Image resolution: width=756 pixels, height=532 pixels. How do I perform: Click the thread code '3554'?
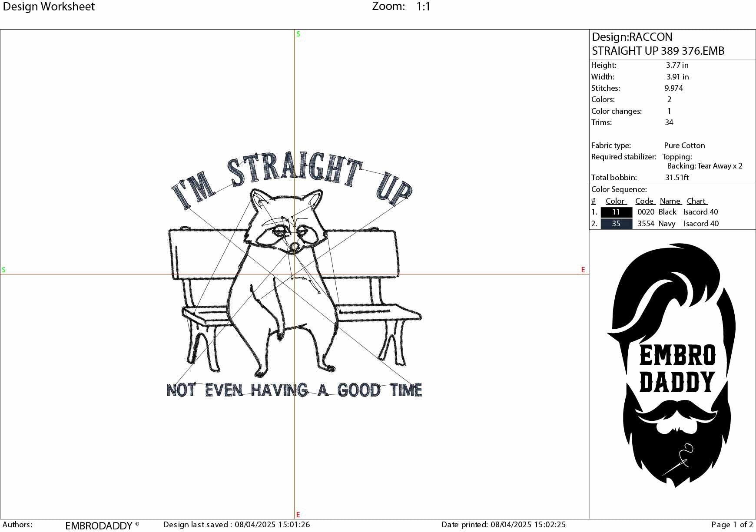click(646, 224)
